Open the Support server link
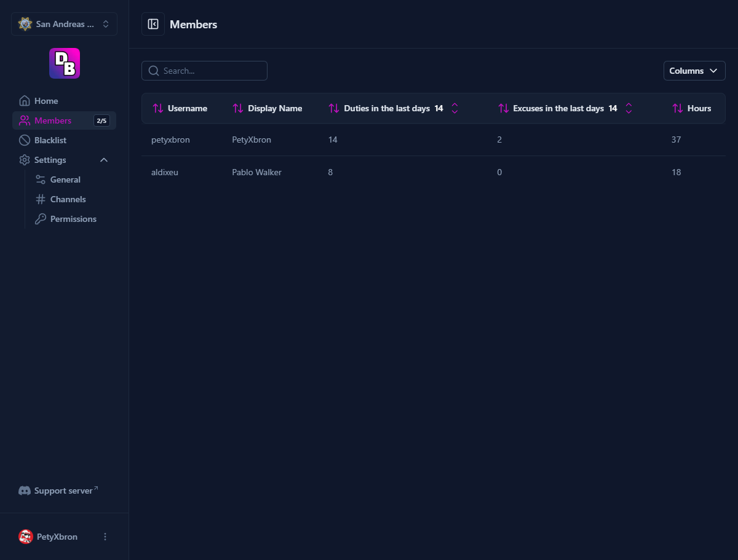 (x=63, y=490)
